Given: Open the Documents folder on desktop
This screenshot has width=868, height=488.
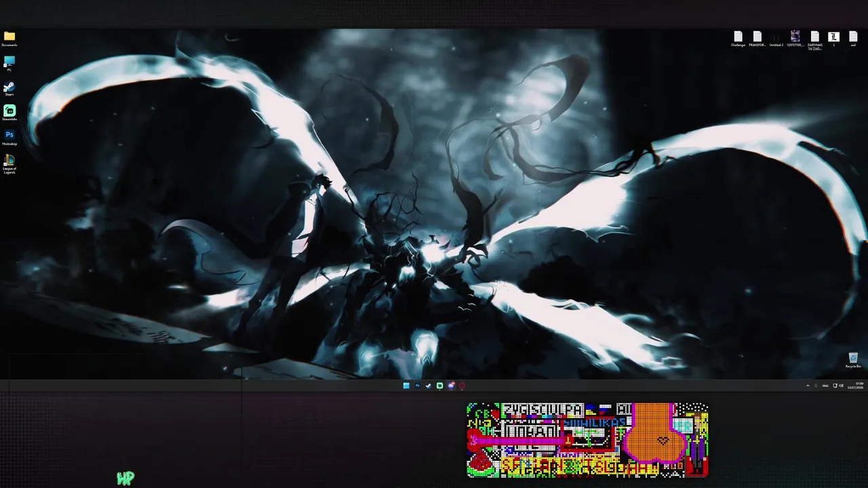Looking at the screenshot, I should (9, 39).
